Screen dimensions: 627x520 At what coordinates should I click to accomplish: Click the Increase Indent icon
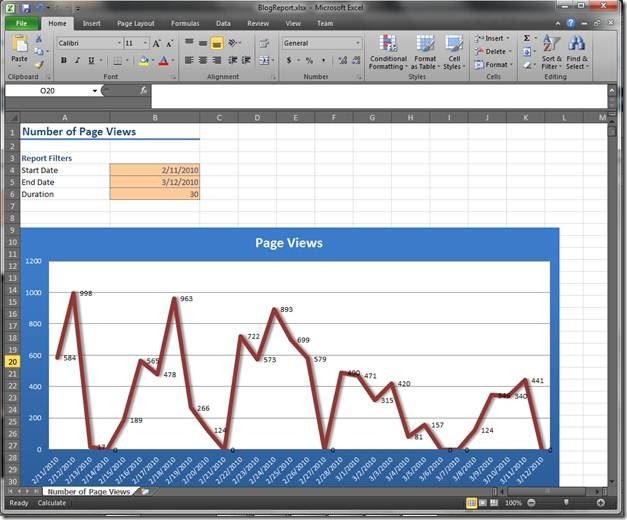(x=246, y=60)
